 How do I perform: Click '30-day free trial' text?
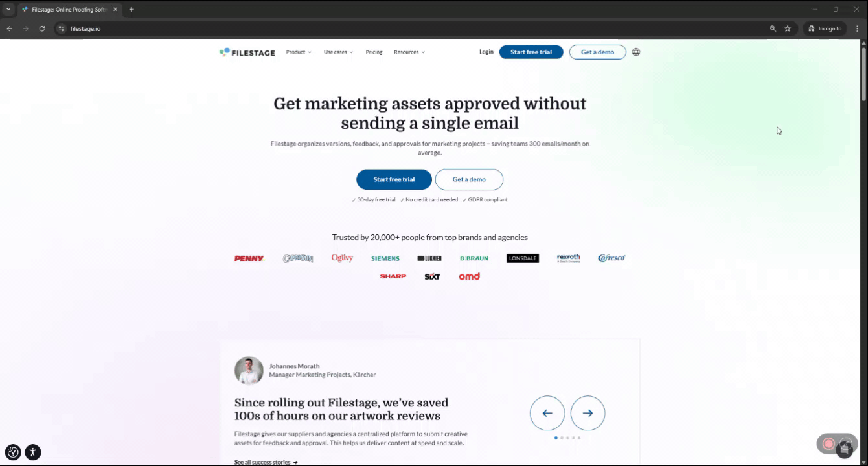[376, 200]
